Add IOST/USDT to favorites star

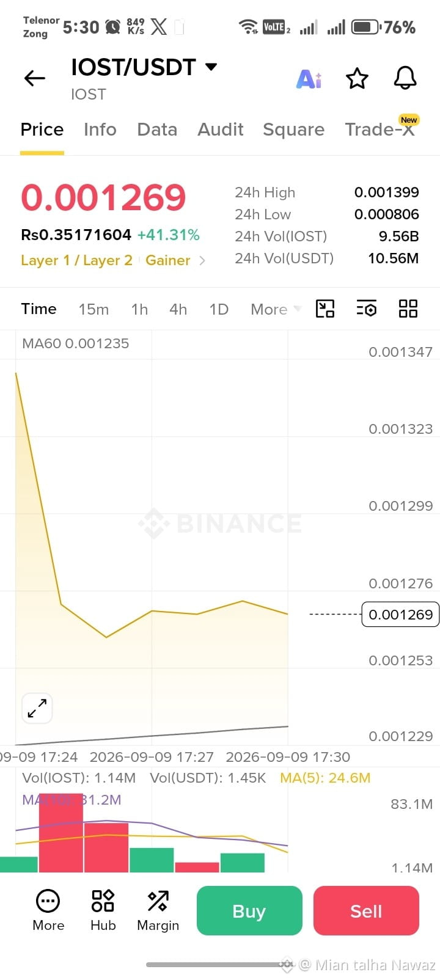(x=357, y=79)
